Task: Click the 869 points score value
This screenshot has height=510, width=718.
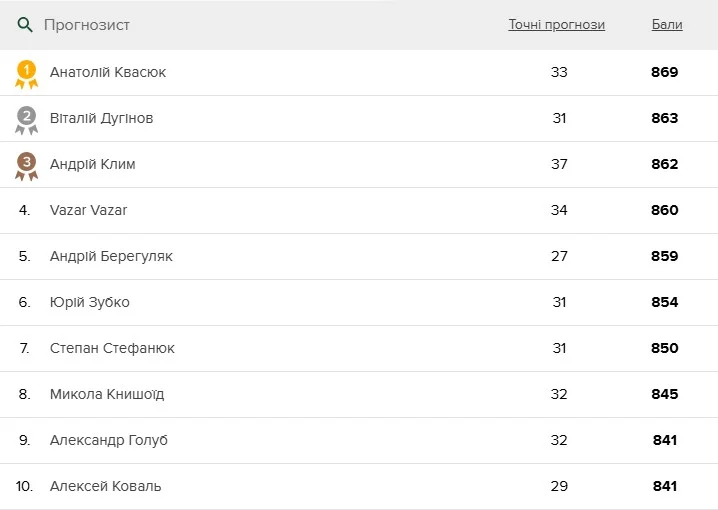Action: coord(665,73)
